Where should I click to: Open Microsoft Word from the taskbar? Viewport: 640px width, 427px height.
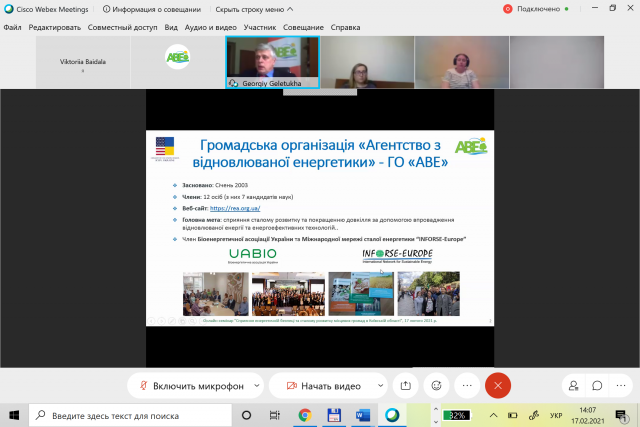click(x=362, y=416)
